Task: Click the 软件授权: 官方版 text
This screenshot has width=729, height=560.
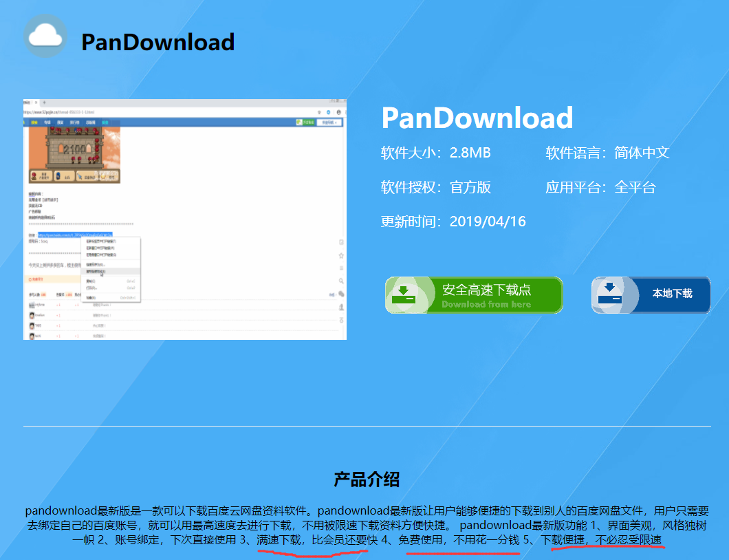Action: pos(435,187)
